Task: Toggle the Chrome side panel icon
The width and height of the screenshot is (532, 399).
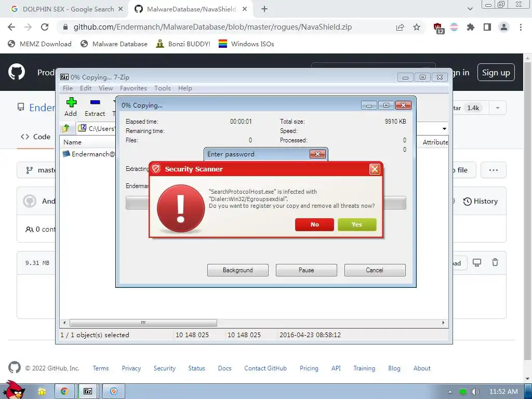Action: [487, 27]
